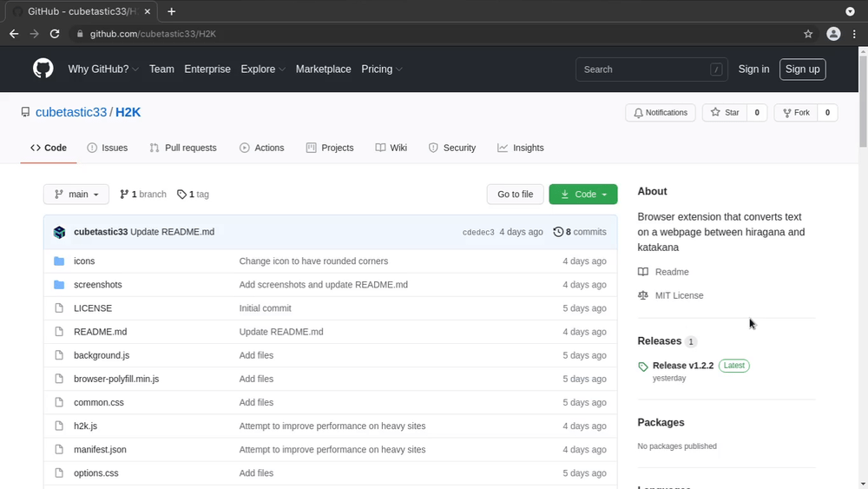Switch to the Code tab
Viewport: 868px width, 489px height.
tap(49, 148)
